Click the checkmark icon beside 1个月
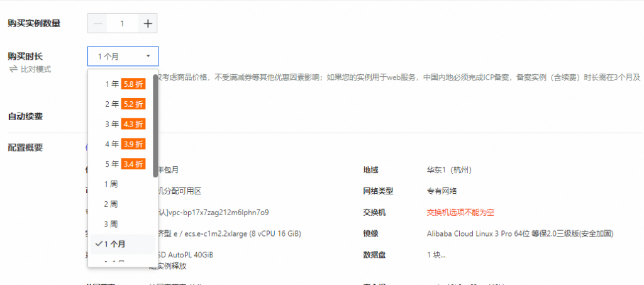Viewport: 644px width, 285px height. coord(98,244)
